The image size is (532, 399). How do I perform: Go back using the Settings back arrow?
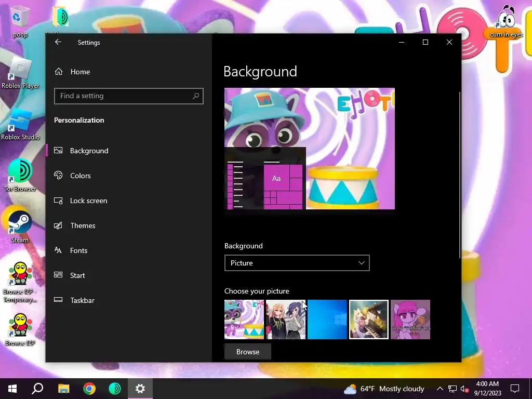[x=58, y=42]
